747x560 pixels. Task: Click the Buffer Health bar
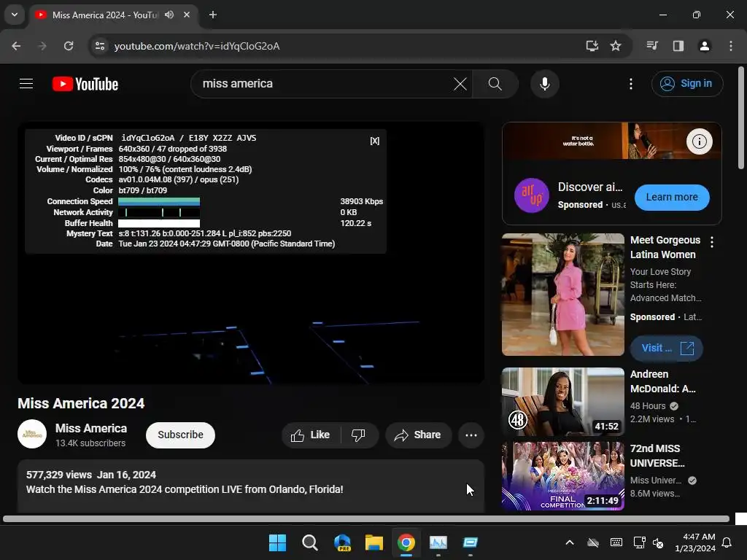tap(159, 223)
